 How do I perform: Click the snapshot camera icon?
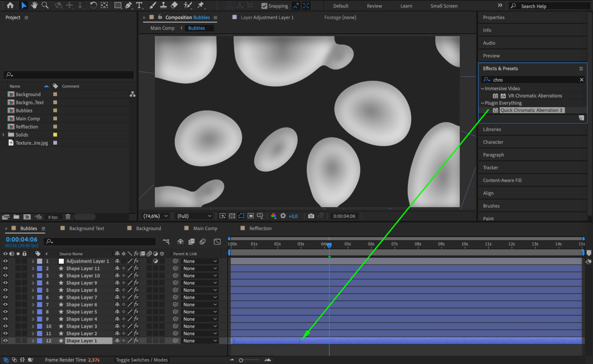click(311, 216)
